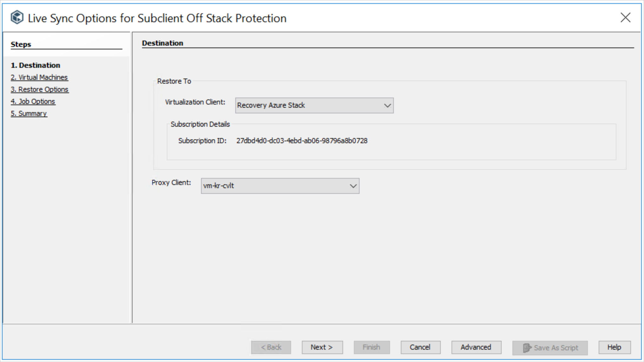Image resolution: width=644 pixels, height=362 pixels.
Task: Open step 4 Job Options
Action: tap(33, 101)
